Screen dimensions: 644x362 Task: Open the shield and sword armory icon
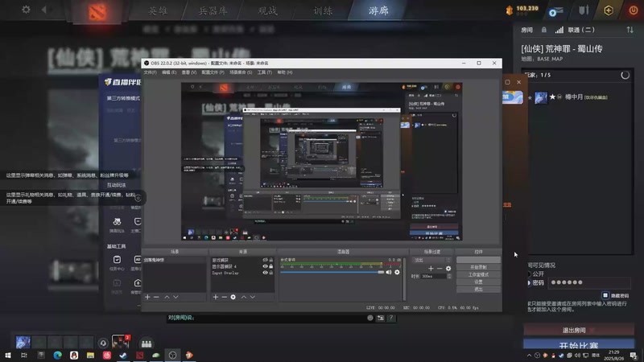584,10
